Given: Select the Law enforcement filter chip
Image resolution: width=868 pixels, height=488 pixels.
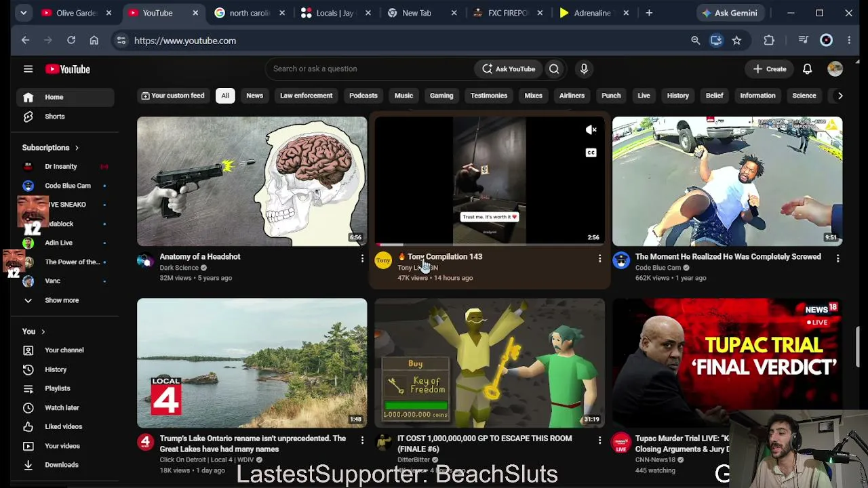Looking at the screenshot, I should 307,96.
